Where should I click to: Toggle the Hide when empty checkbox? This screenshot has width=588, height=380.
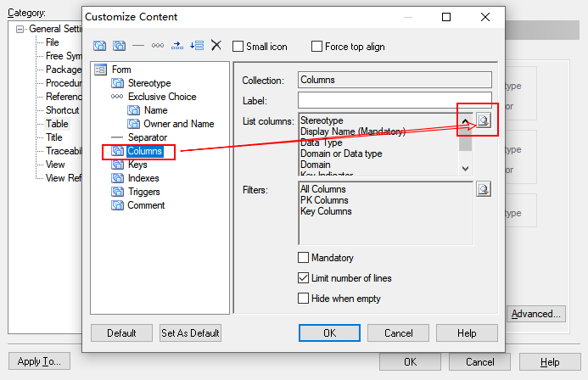(x=304, y=299)
